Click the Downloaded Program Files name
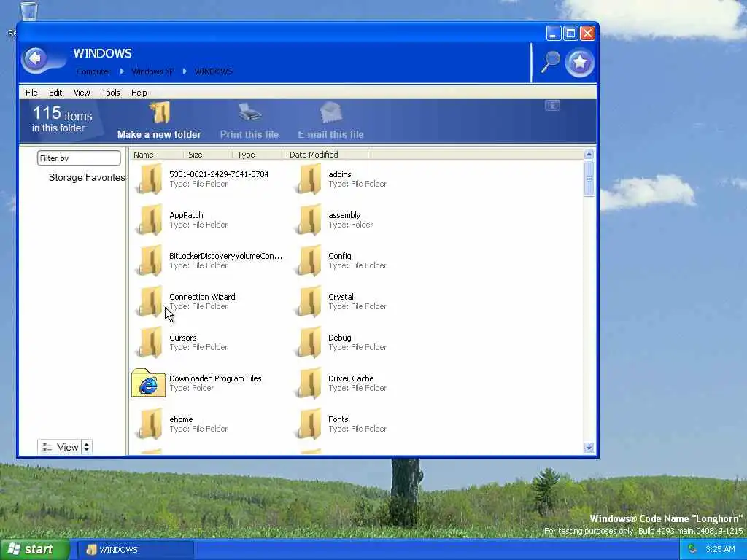The width and height of the screenshot is (747, 560). (x=215, y=378)
